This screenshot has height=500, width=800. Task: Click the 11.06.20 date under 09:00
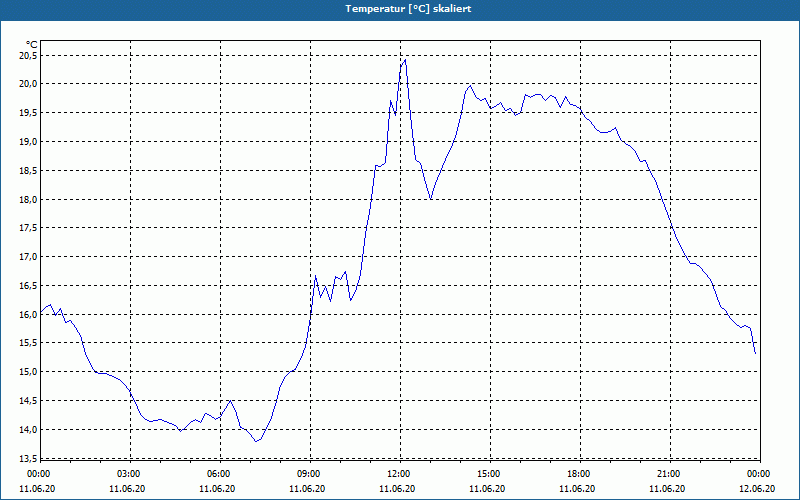[307, 489]
